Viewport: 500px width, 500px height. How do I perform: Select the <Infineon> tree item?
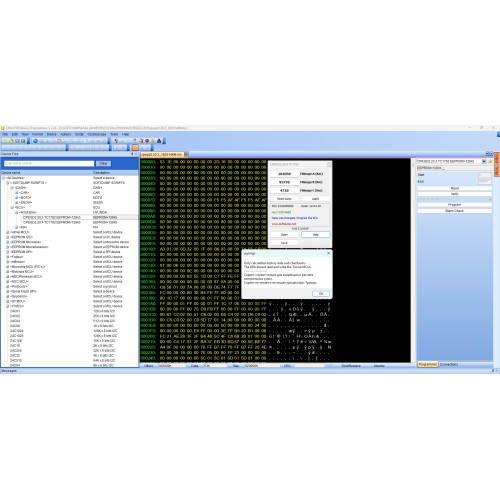18,262
